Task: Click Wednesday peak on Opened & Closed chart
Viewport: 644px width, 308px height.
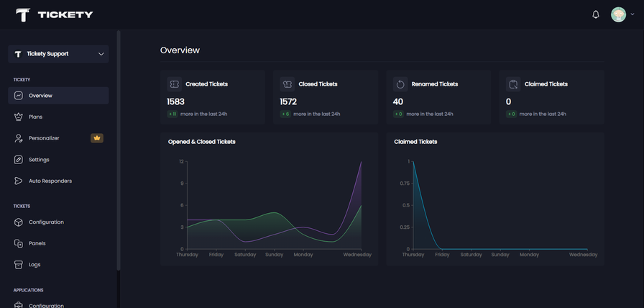Action: [x=361, y=162]
